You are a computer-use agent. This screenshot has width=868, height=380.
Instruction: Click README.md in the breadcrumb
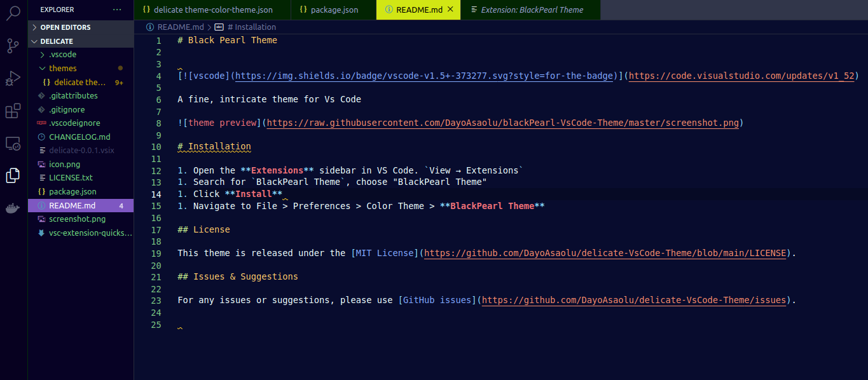[181, 27]
